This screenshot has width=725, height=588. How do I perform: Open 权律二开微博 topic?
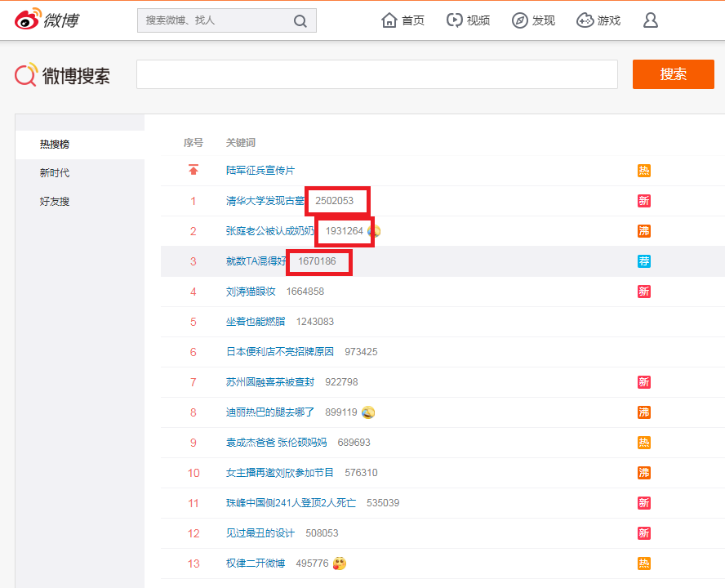tap(256, 563)
